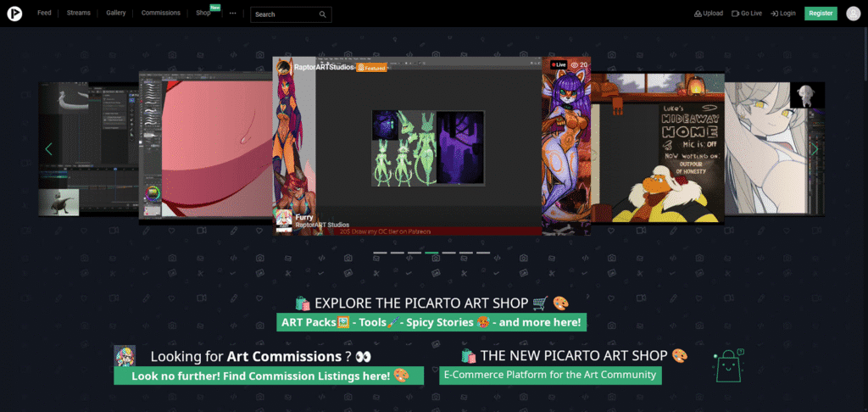Click Looking for Art Commissions heading
The width and height of the screenshot is (868, 412).
pos(261,356)
